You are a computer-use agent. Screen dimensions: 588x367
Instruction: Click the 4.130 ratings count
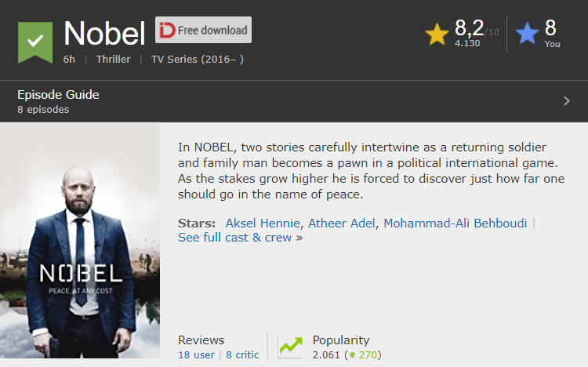click(x=467, y=44)
